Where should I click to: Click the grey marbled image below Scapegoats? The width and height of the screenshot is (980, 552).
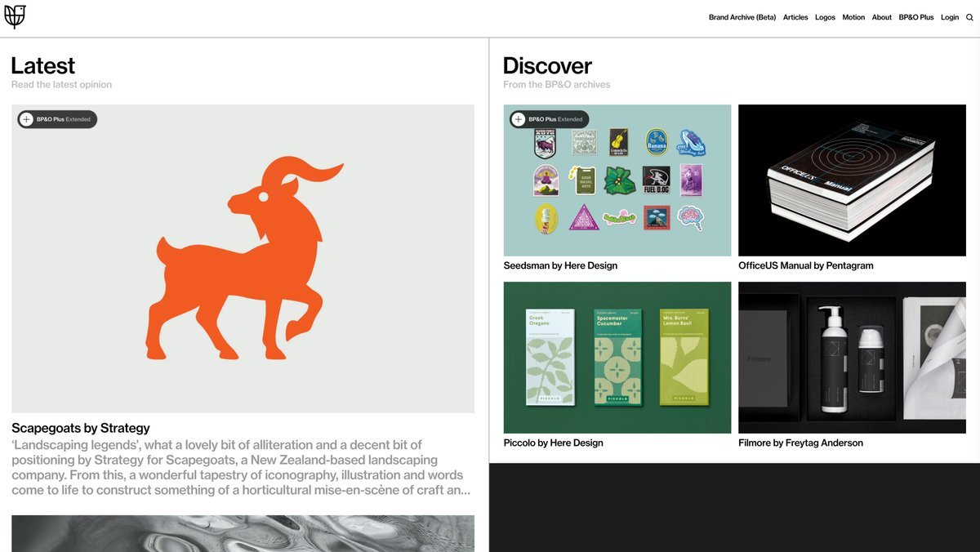point(243,533)
